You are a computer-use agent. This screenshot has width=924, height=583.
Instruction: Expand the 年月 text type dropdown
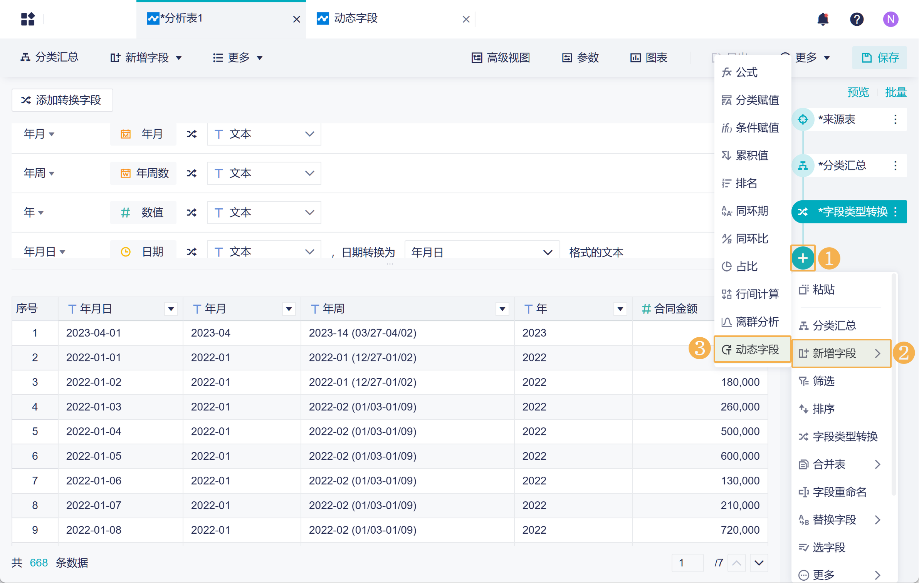pyautogui.click(x=264, y=134)
